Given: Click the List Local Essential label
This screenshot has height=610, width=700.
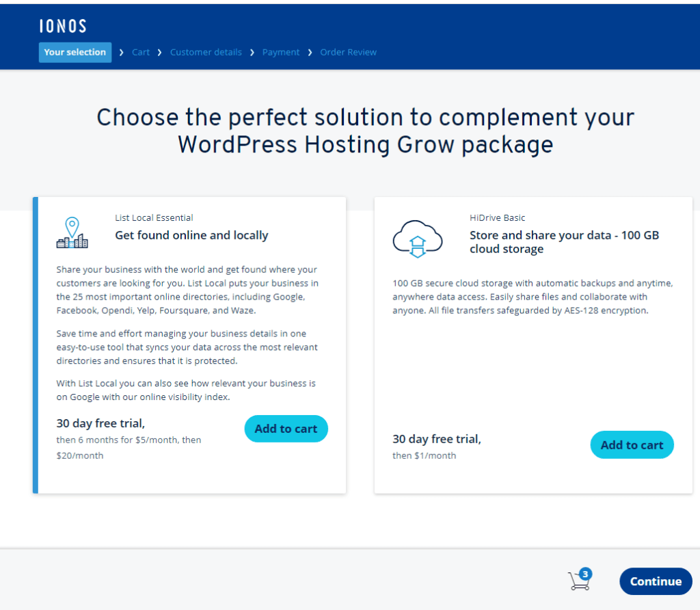Looking at the screenshot, I should (154, 218).
